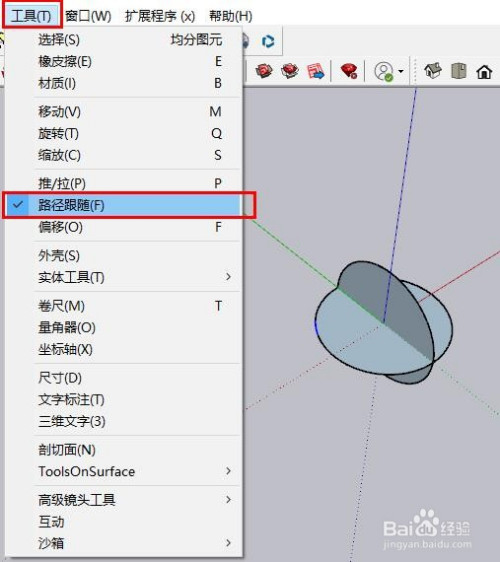This screenshot has width=500, height=562.
Task: Select the 移动(V) move tool
Action: click(124, 111)
